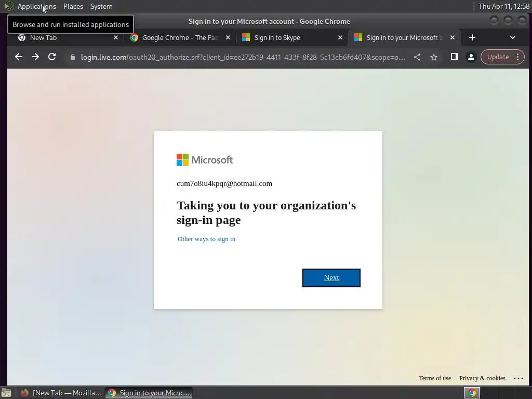Switch to the Google Chrome - The Fas tab
The width and height of the screenshot is (532, 399).
[180, 37]
